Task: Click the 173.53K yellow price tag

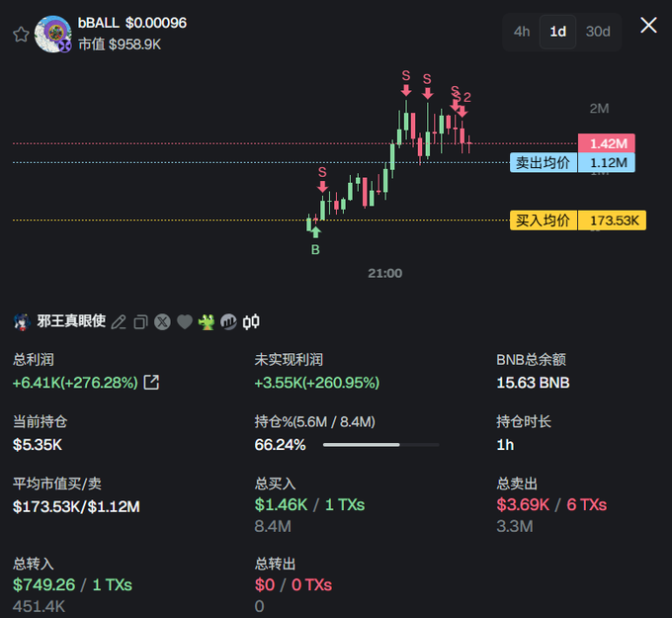Action: point(613,221)
